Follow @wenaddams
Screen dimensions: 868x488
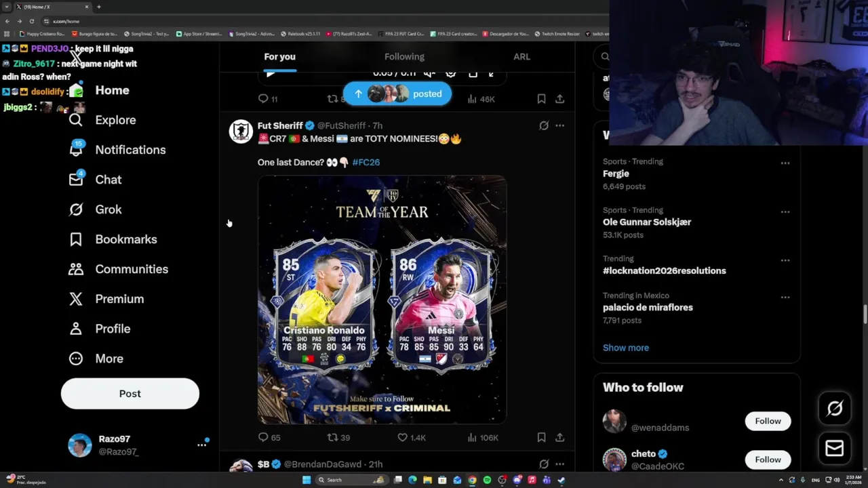pos(768,421)
